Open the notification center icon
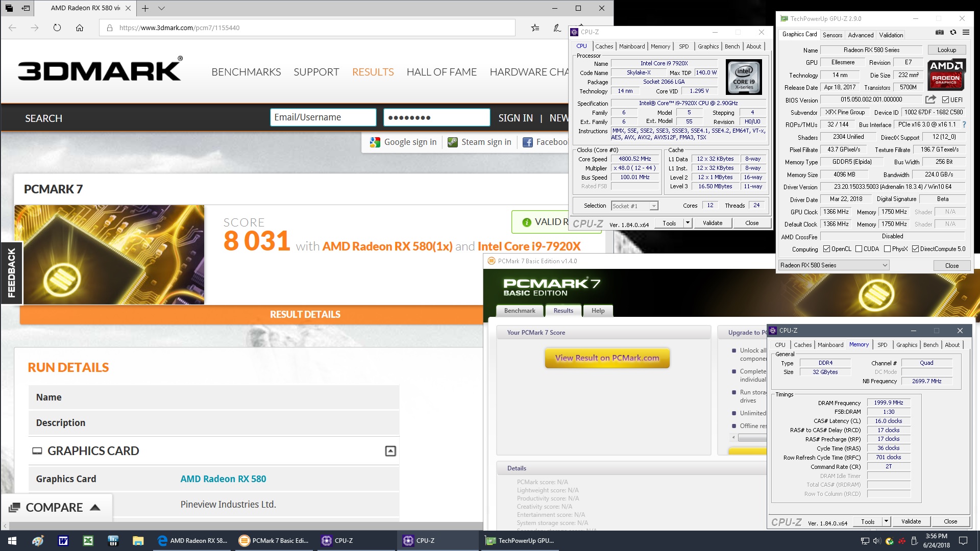Viewport: 980px width, 551px height. tap(963, 541)
